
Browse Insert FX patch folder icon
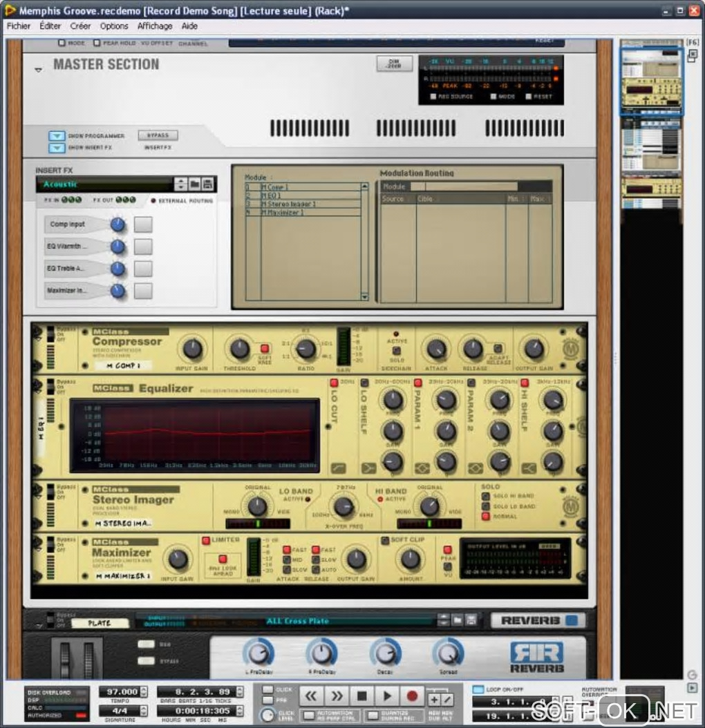pos(195,184)
